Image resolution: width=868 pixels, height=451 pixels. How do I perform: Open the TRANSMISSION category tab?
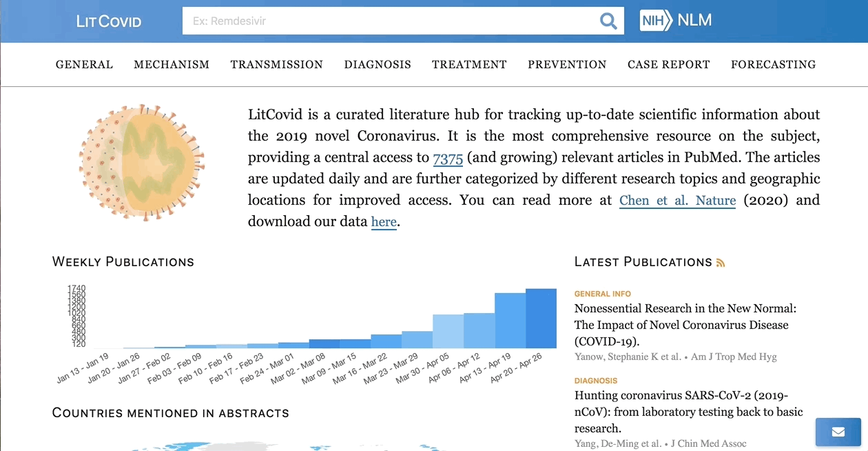(276, 64)
